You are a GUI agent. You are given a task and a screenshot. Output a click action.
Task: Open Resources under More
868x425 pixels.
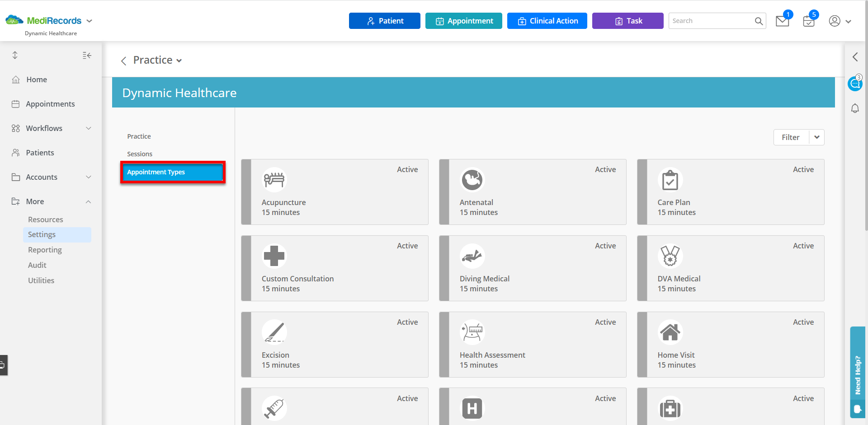click(x=46, y=220)
